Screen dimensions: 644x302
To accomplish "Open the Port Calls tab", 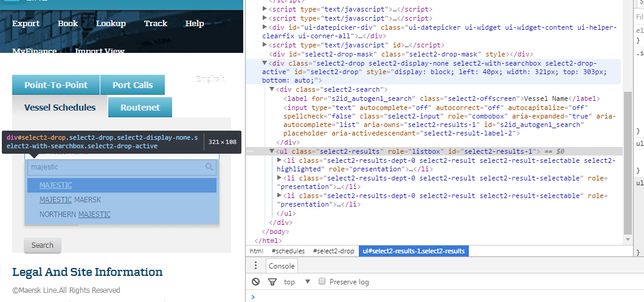I will click(x=133, y=85).
